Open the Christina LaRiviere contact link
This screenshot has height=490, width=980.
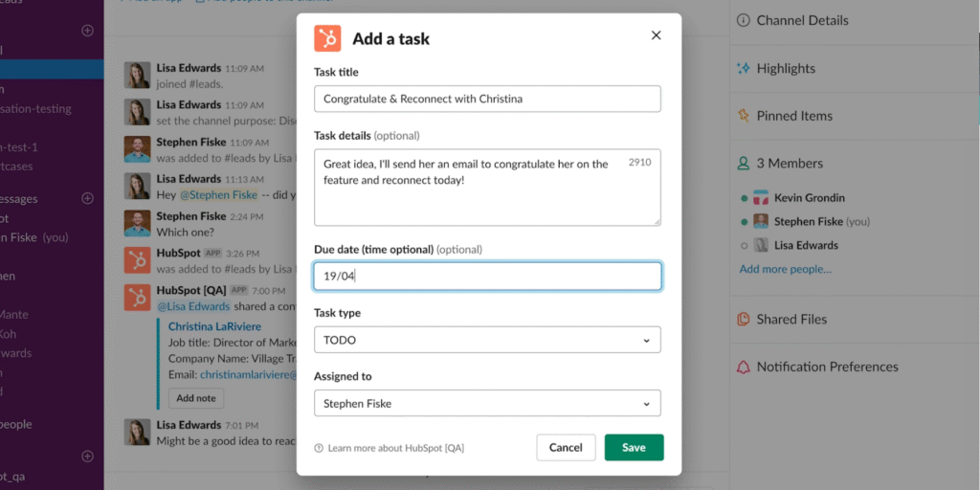[x=215, y=326]
